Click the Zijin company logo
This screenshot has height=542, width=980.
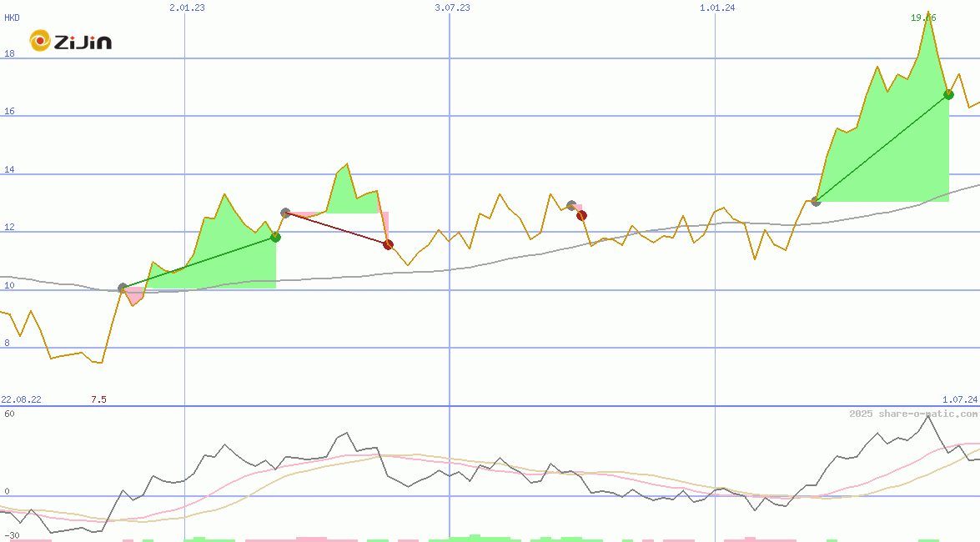tap(71, 41)
